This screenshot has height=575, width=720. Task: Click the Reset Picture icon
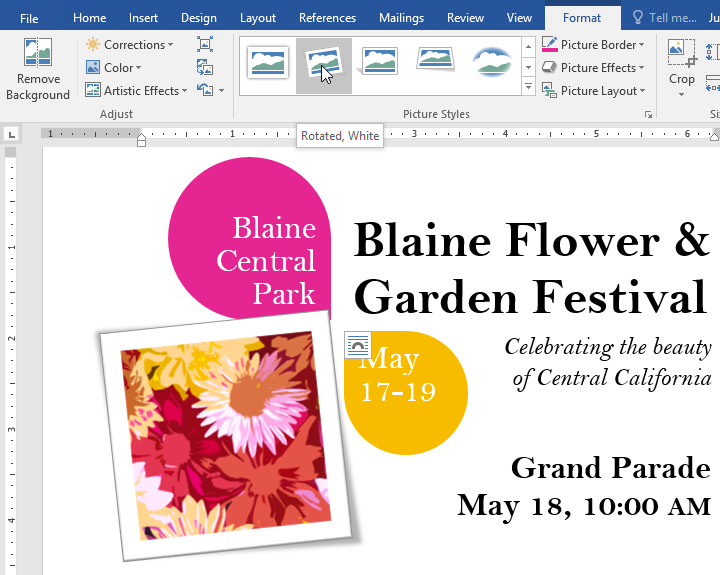pyautogui.click(x=206, y=91)
